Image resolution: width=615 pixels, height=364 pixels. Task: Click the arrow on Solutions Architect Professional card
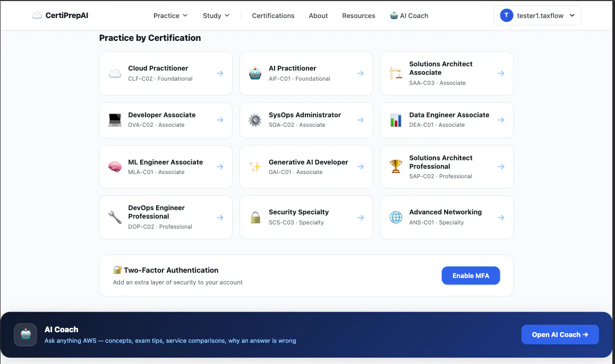(x=501, y=167)
